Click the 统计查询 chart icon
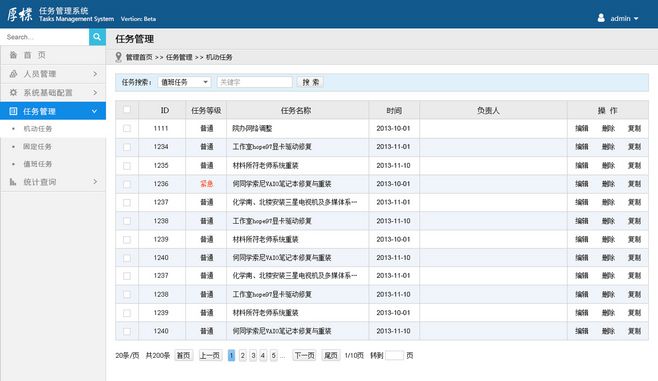The width and height of the screenshot is (658, 381). pyautogui.click(x=13, y=182)
